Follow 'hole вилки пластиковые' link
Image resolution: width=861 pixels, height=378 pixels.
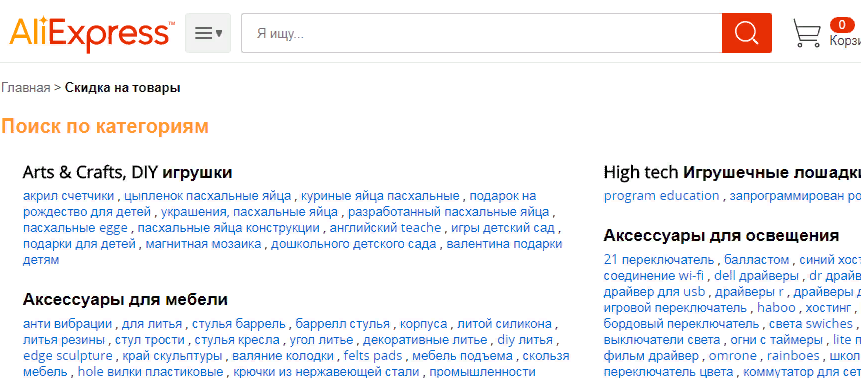[150, 371]
